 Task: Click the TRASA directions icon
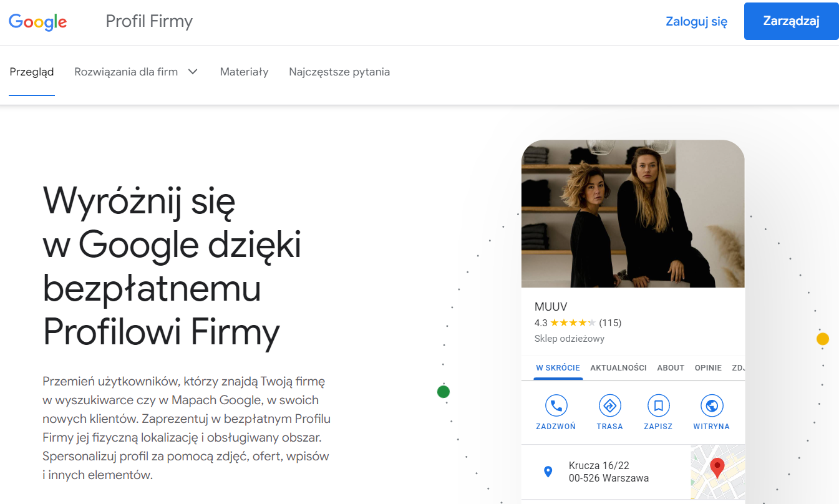pyautogui.click(x=609, y=406)
